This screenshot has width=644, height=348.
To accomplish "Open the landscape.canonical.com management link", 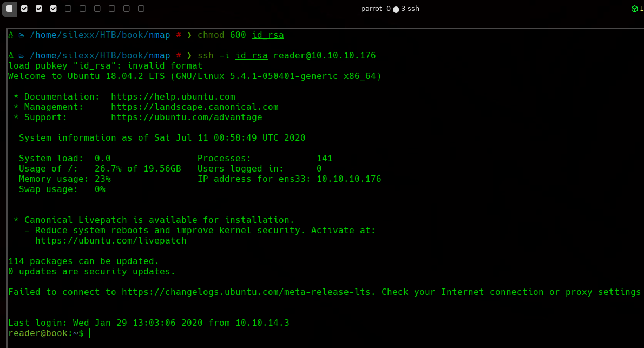I will (194, 107).
